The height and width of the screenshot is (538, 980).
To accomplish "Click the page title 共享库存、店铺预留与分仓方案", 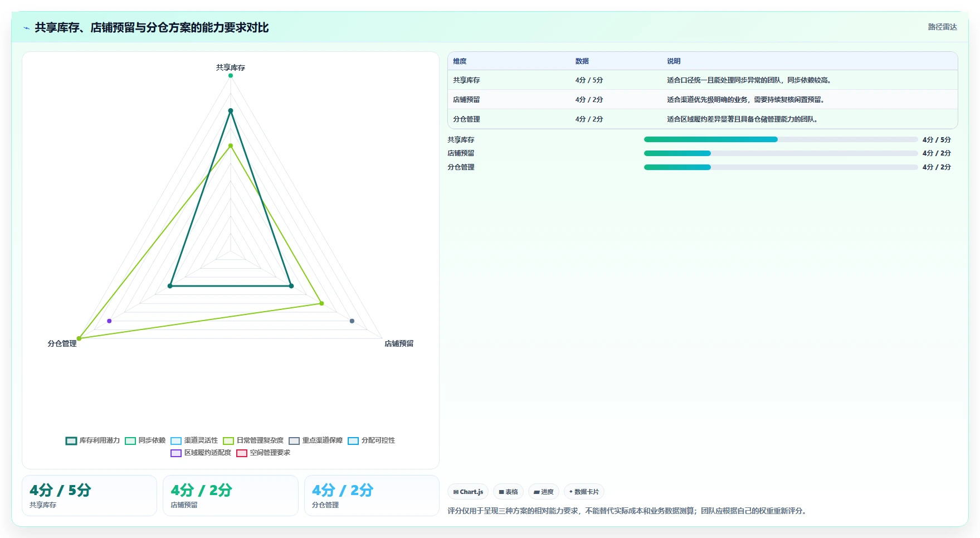I will [x=152, y=27].
